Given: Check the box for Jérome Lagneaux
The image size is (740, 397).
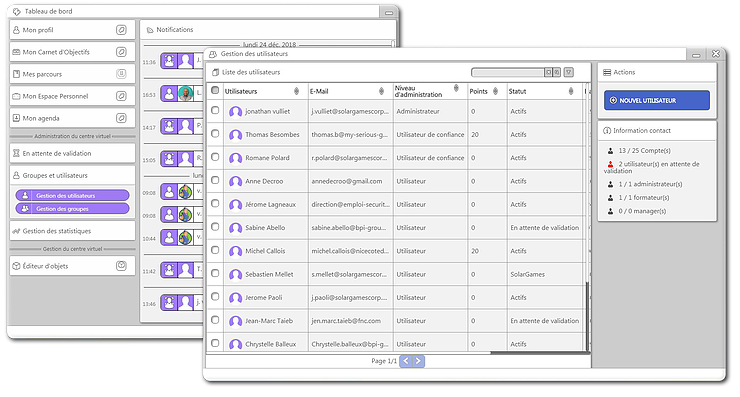Looking at the screenshot, I should pyautogui.click(x=215, y=203).
